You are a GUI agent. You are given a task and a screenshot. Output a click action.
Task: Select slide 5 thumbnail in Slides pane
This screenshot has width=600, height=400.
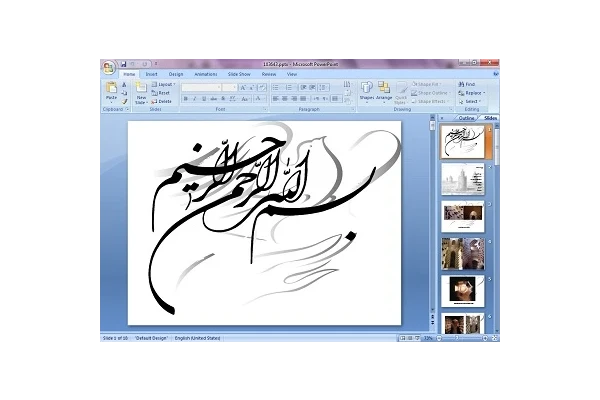463,291
